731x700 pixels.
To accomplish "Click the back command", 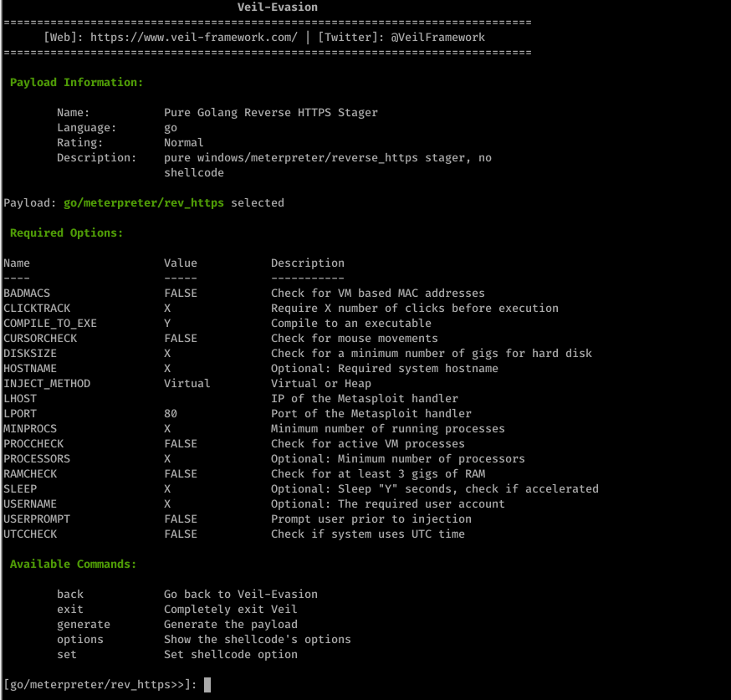I will point(70,595).
